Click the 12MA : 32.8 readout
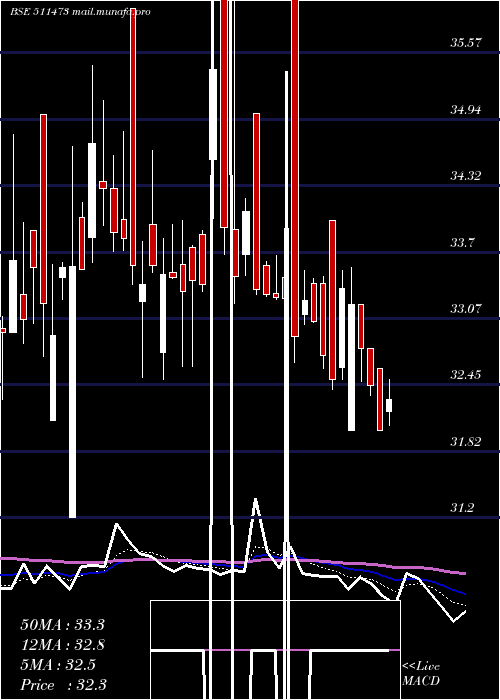Screen dimensions: 500x700 tap(62, 645)
